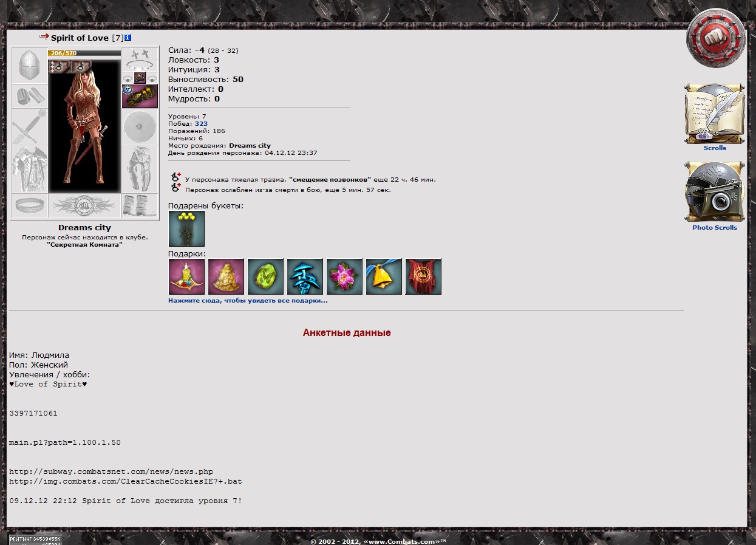Click the Photo Scrolls text link
Screen dimensions: 756x545
tap(715, 228)
